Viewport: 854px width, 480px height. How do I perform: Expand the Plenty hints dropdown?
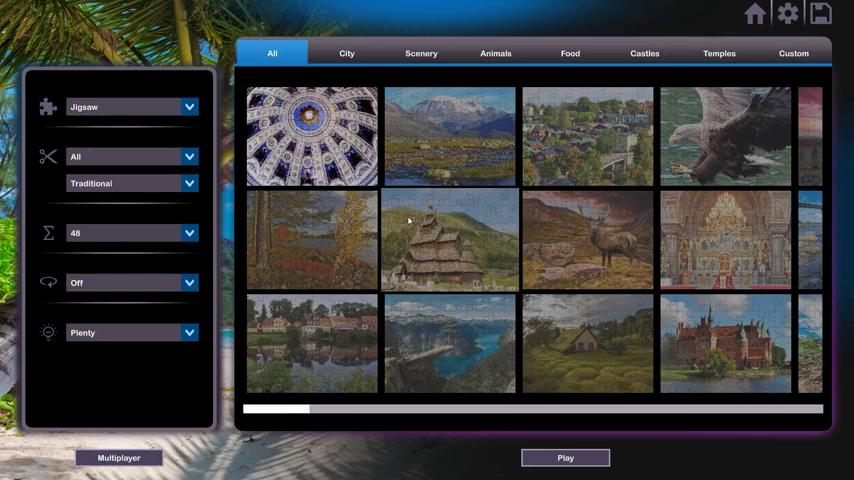click(x=189, y=333)
